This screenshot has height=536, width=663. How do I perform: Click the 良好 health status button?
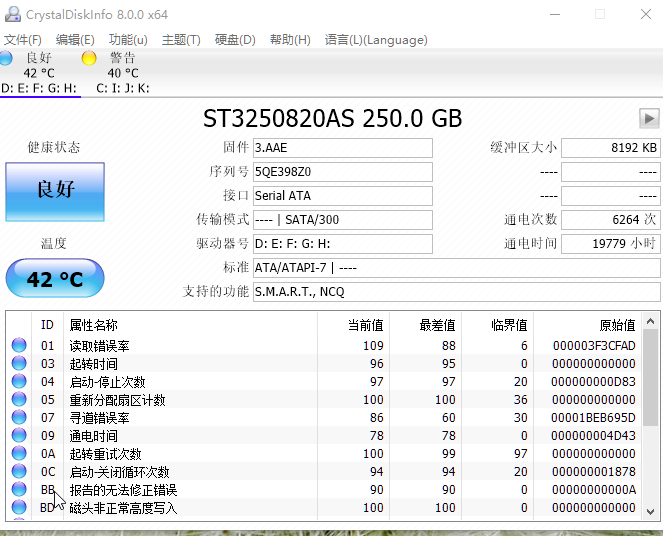click(55, 192)
